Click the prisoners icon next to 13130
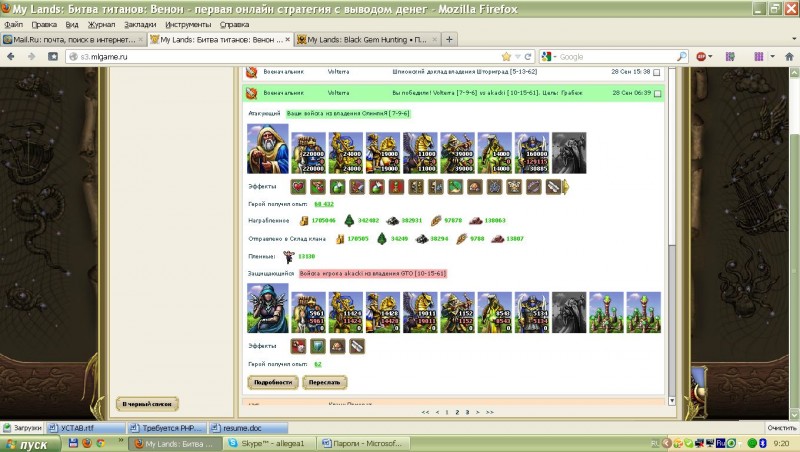Image resolution: width=800 pixels, height=452 pixels. point(288,256)
